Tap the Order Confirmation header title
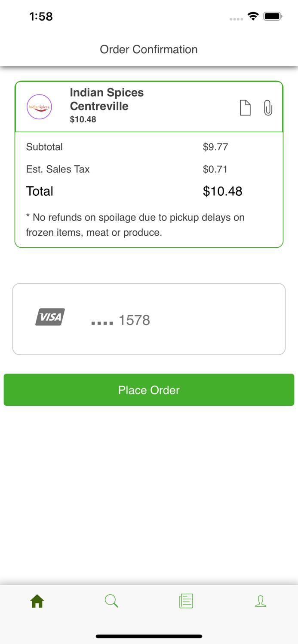This screenshot has height=644, width=298. click(149, 49)
